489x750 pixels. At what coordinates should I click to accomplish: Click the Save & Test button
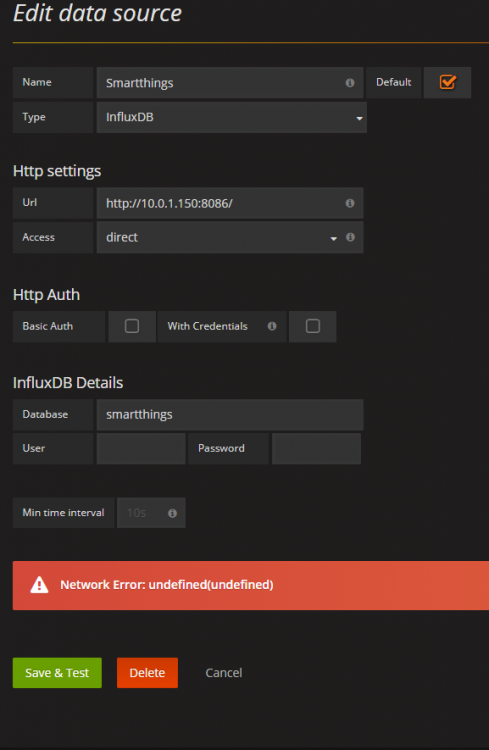(x=57, y=673)
